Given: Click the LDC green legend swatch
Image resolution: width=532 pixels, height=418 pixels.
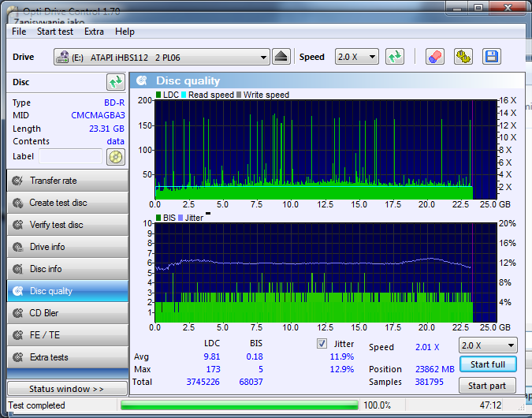Looking at the screenshot, I should pos(158,95).
